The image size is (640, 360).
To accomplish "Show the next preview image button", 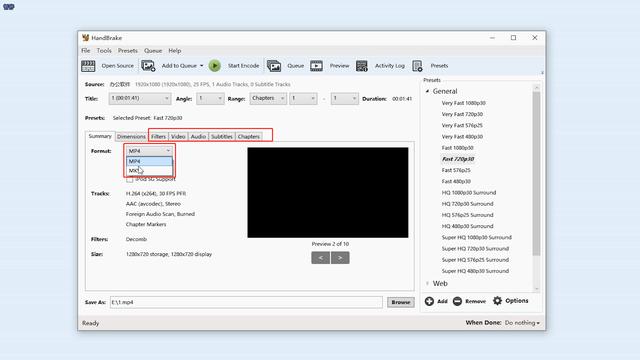I will (340, 258).
